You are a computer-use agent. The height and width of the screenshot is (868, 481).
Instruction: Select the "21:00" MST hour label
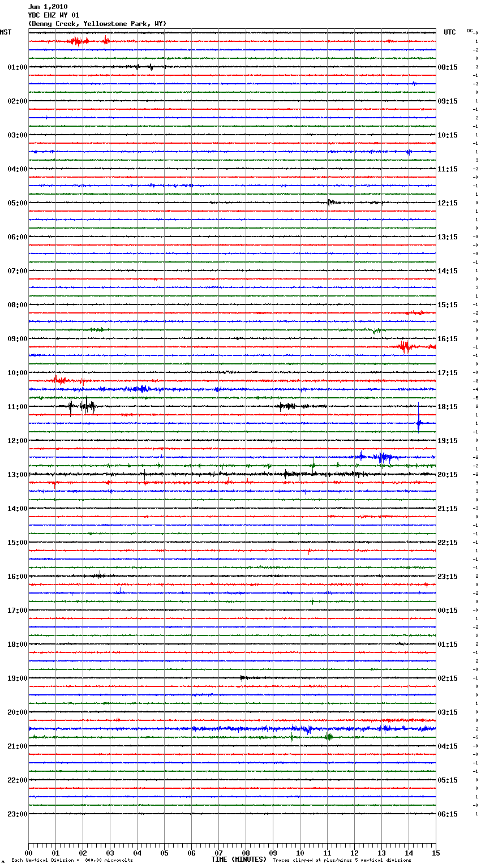(x=18, y=746)
